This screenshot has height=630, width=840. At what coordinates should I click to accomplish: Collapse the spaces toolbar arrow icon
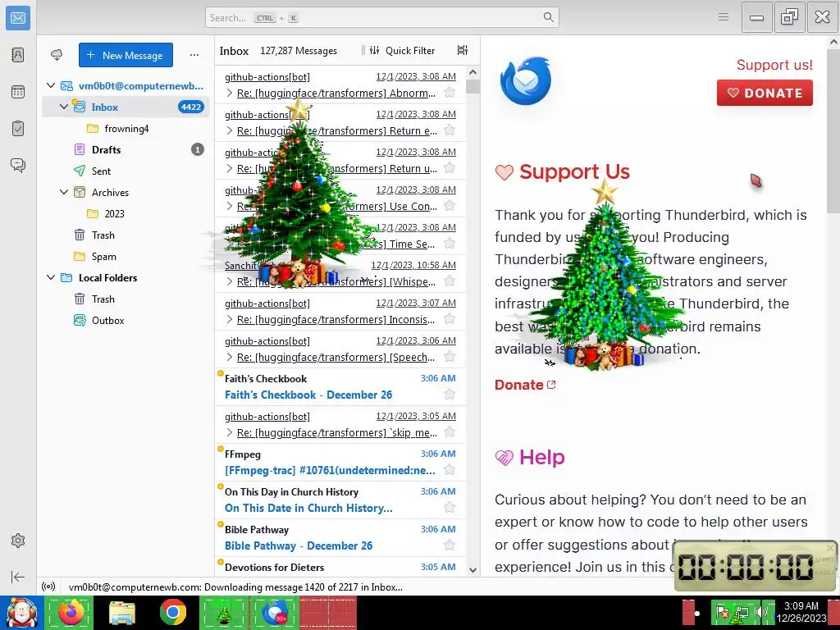point(18,577)
